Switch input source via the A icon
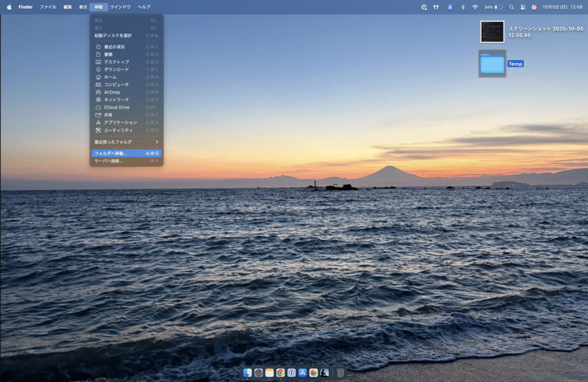This screenshot has width=588, height=382. coord(450,7)
